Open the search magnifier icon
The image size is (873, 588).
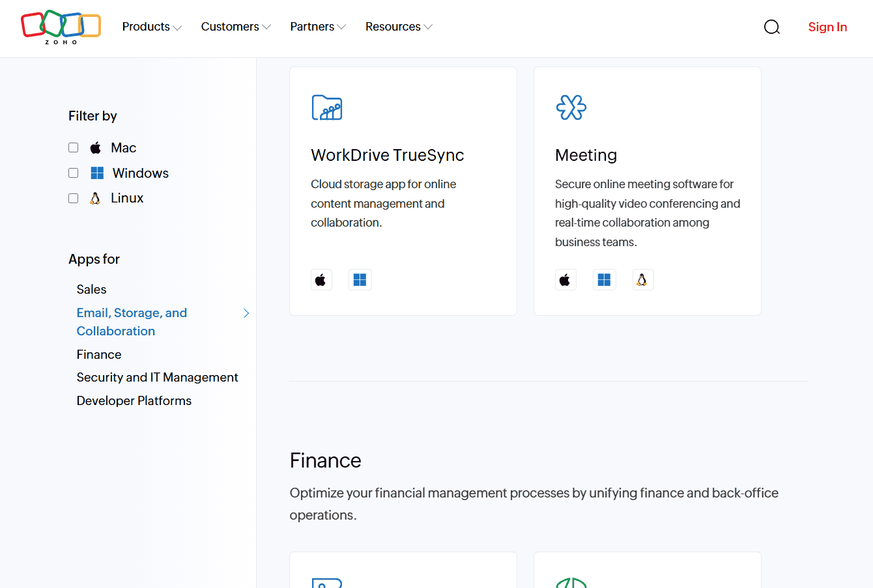(x=772, y=27)
